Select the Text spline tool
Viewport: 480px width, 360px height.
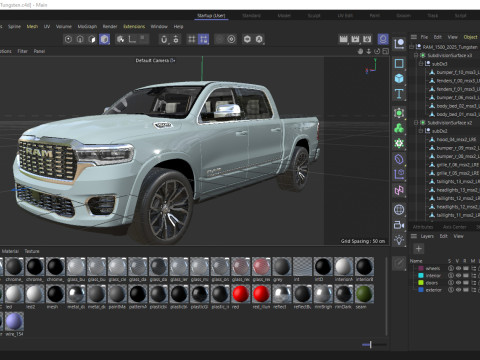click(399, 94)
